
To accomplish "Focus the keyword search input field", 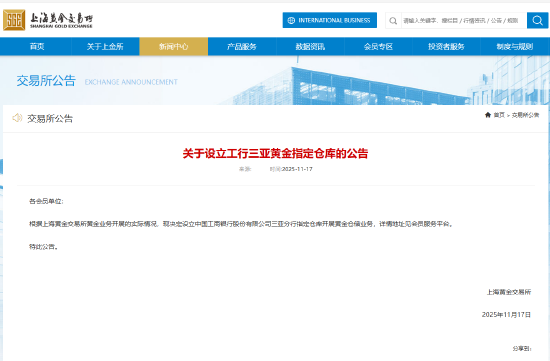I will (x=463, y=20).
